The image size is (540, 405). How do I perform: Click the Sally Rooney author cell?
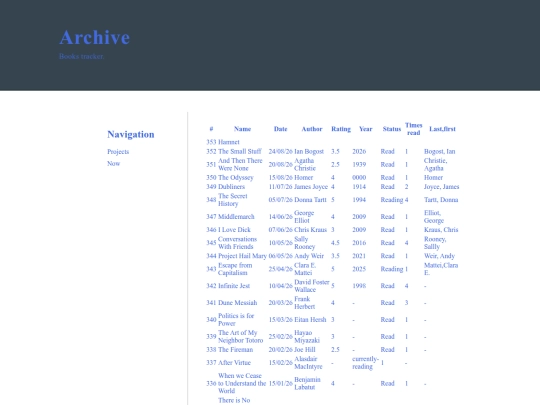point(304,243)
